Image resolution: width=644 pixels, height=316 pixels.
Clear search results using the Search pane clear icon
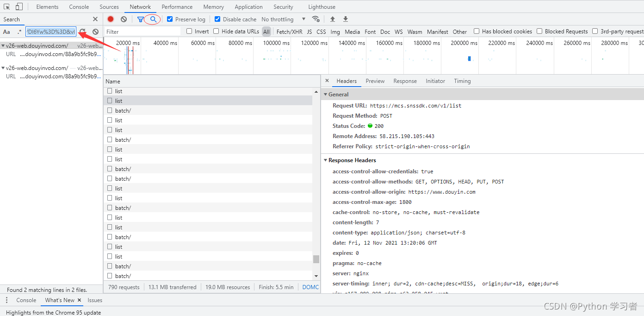pos(95,32)
